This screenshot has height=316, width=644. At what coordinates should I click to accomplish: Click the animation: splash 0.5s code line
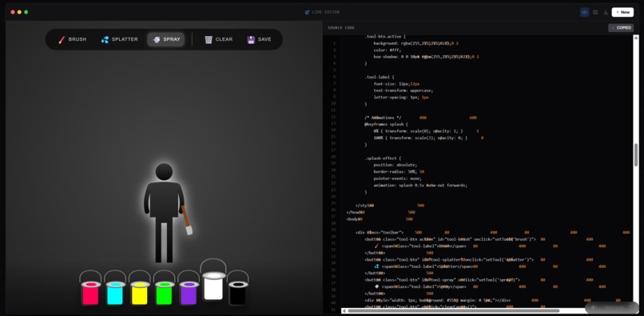click(x=420, y=186)
